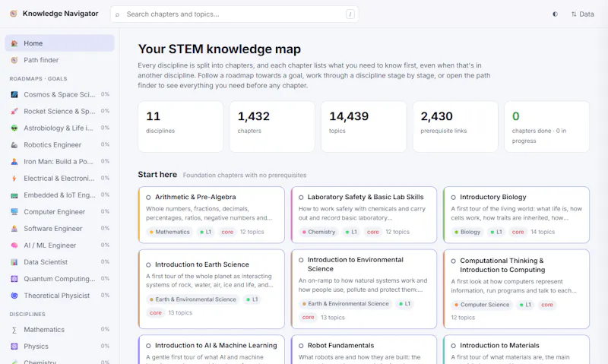The width and height of the screenshot is (608, 364).
Task: Open the Data Scientist roadmap
Action: pos(59,262)
